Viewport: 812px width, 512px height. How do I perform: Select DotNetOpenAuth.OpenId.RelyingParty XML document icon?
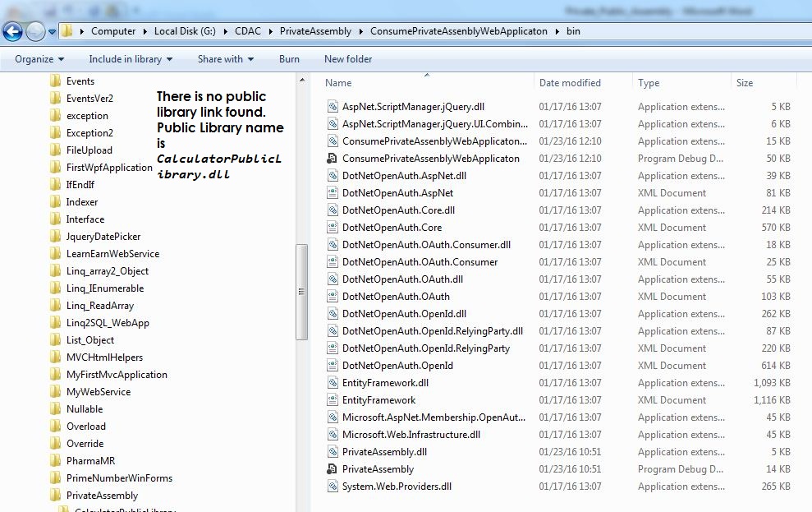tap(332, 348)
